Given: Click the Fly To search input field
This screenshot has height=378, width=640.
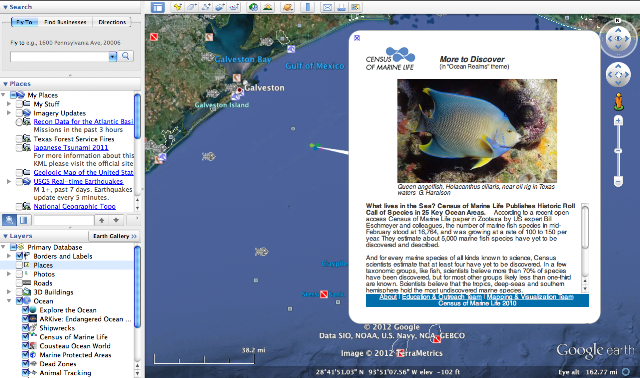Looking at the screenshot, I should (60, 56).
